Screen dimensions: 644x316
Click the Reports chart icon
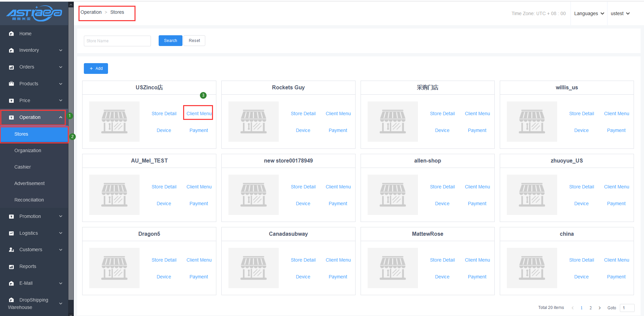click(11, 267)
